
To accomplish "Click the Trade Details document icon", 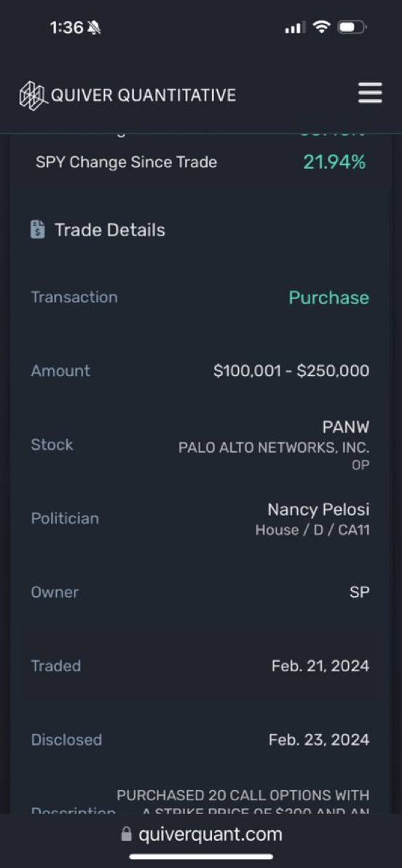I will pos(38,229).
